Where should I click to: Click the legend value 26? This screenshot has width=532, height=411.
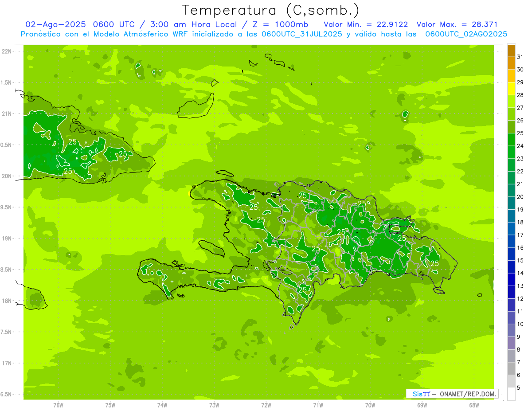(520, 121)
